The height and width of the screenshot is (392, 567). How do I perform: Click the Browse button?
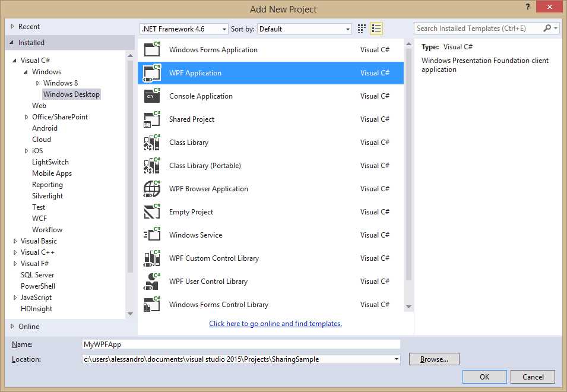pos(434,359)
